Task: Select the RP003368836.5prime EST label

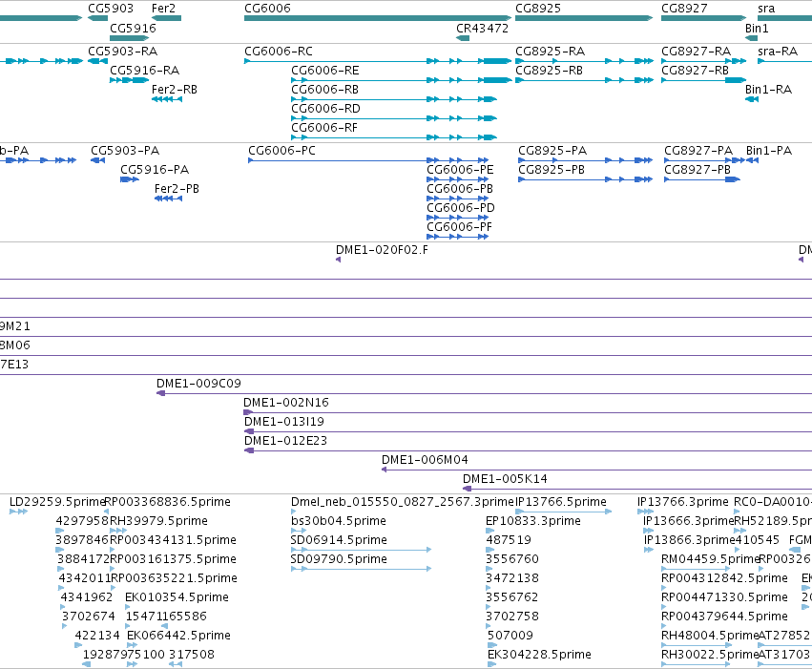Action: click(167, 502)
